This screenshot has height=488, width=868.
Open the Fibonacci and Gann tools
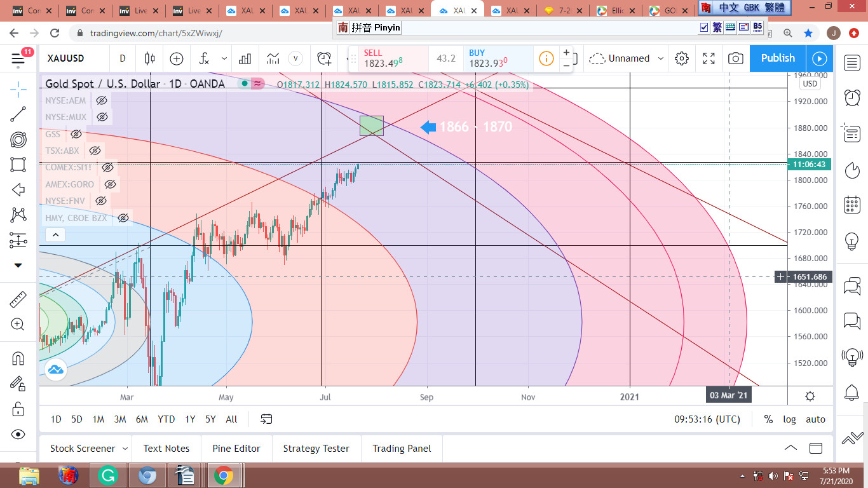tap(18, 140)
